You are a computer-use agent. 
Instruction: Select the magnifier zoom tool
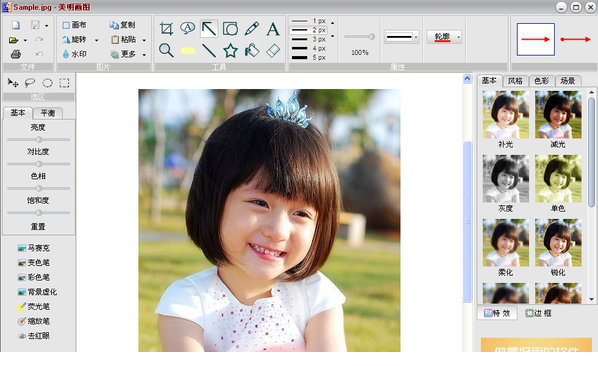pyautogui.click(x=166, y=50)
